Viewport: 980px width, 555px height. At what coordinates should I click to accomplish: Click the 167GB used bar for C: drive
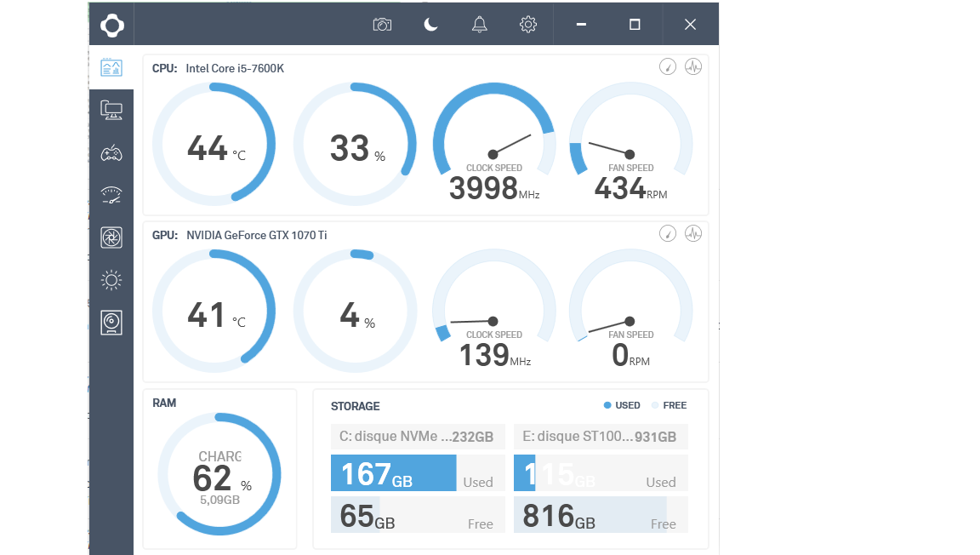393,473
